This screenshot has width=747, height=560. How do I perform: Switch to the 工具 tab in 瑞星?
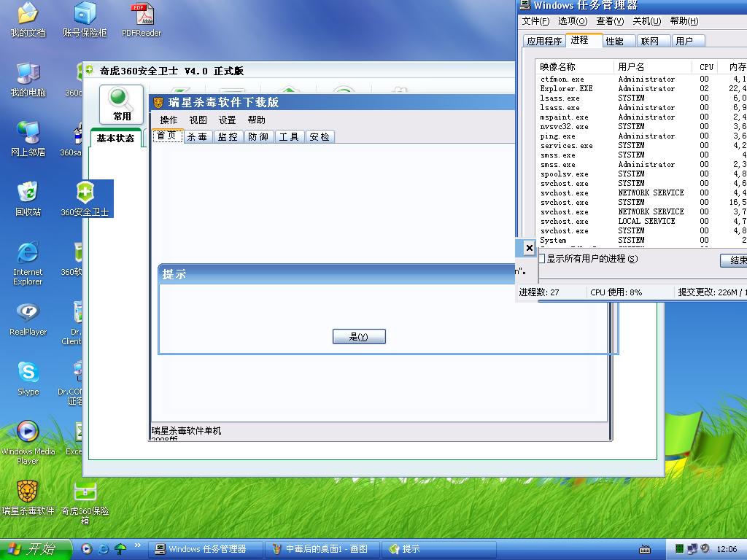(x=289, y=137)
